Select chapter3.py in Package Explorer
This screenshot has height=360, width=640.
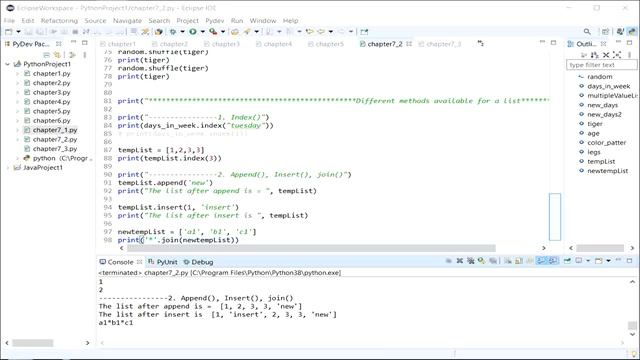pos(51,92)
